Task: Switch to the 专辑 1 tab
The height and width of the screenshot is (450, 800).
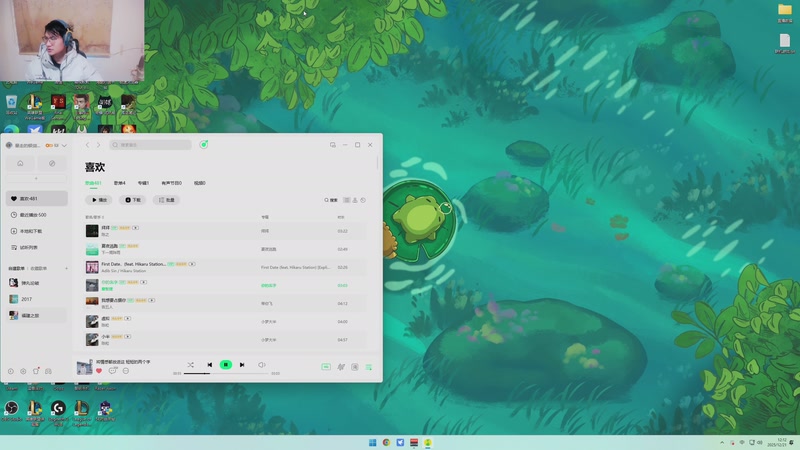Action: point(143,183)
